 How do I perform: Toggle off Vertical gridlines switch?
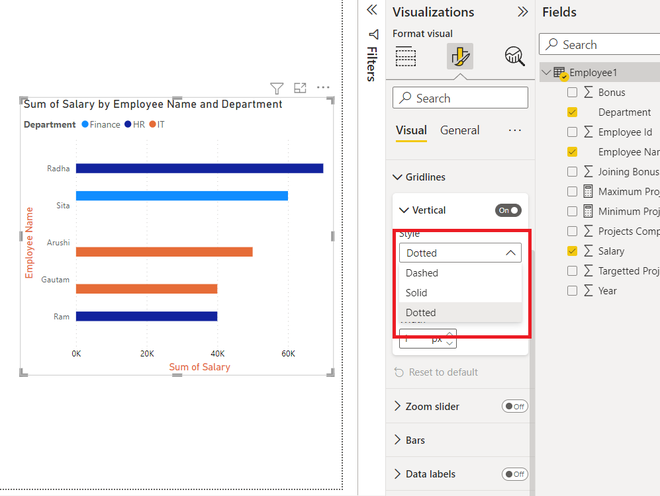pos(508,210)
